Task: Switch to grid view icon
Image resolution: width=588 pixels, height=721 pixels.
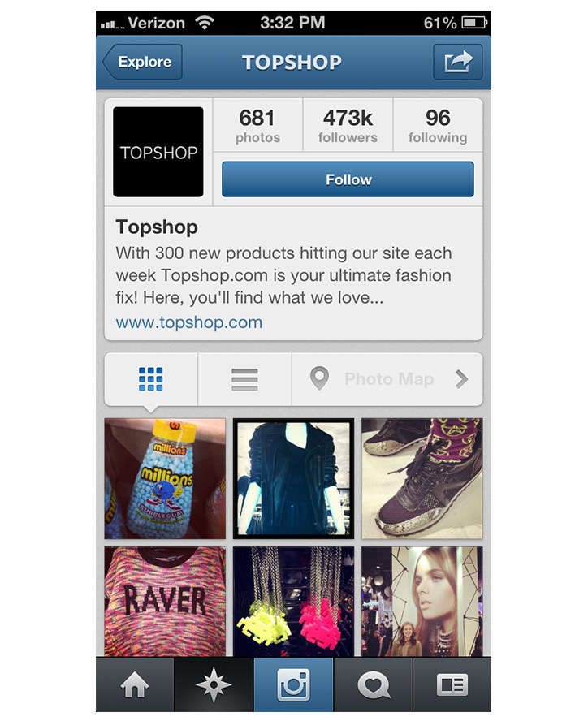Action: [151, 379]
